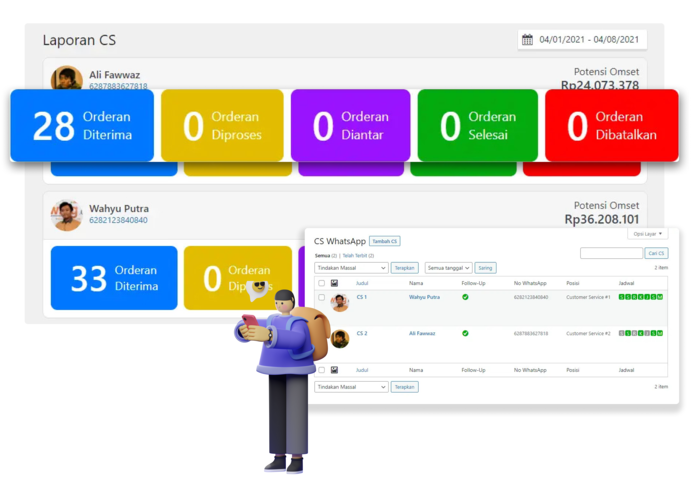
Task: Open the Wahyu Putra name link in the CS WhatsApp table
Action: pos(424,297)
